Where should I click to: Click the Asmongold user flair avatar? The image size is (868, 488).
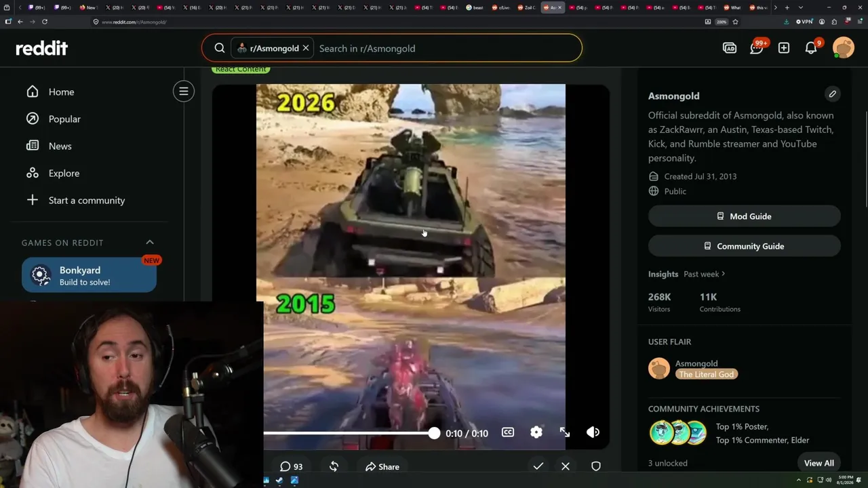tap(659, 369)
